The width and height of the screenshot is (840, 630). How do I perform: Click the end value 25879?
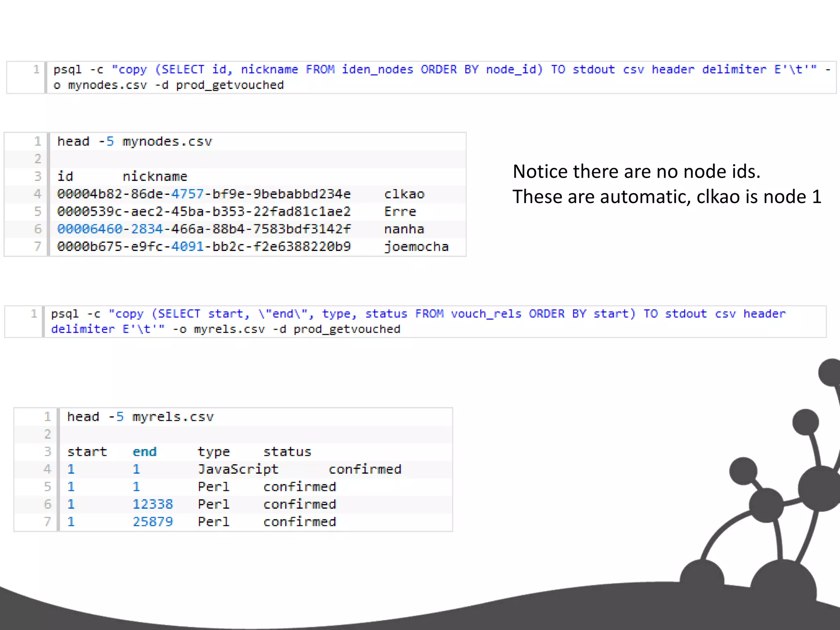(153, 522)
